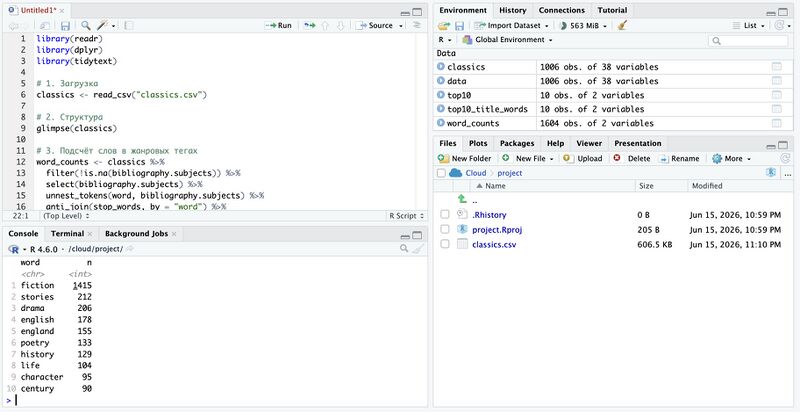The width and height of the screenshot is (800, 412).
Task: Focus the Environment search field
Action: (x=748, y=40)
